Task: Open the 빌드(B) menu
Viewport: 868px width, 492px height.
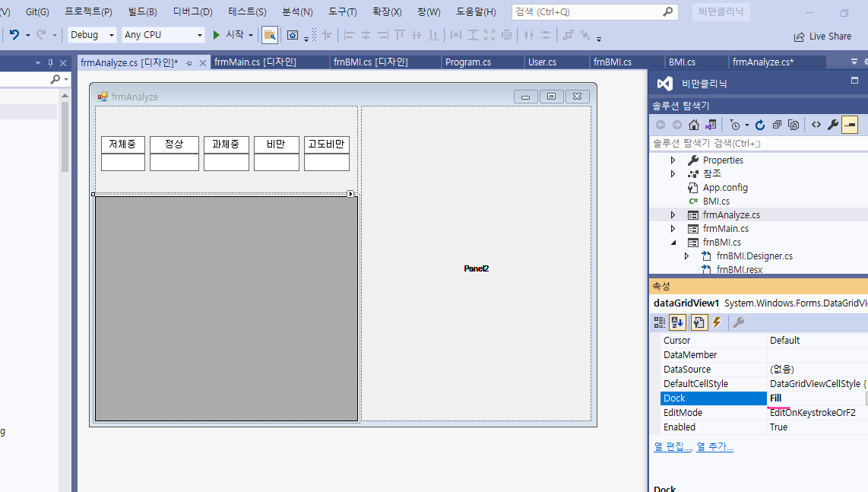Action: point(142,11)
